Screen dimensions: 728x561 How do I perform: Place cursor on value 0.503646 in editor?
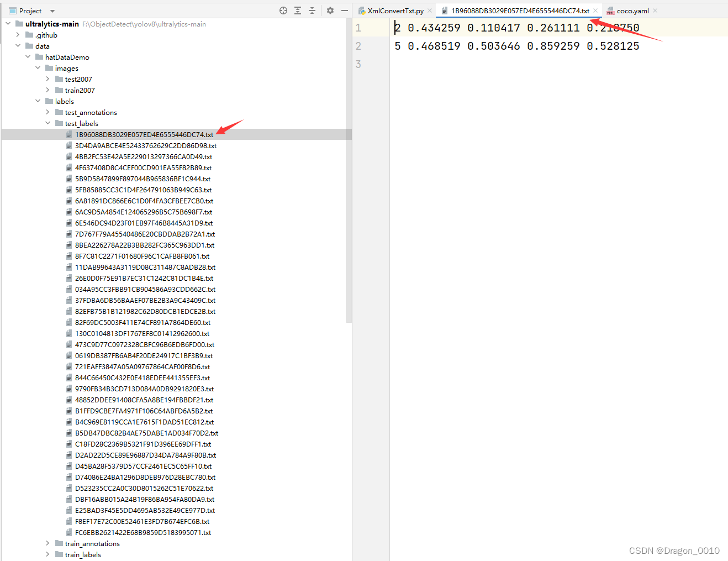pyautogui.click(x=493, y=46)
